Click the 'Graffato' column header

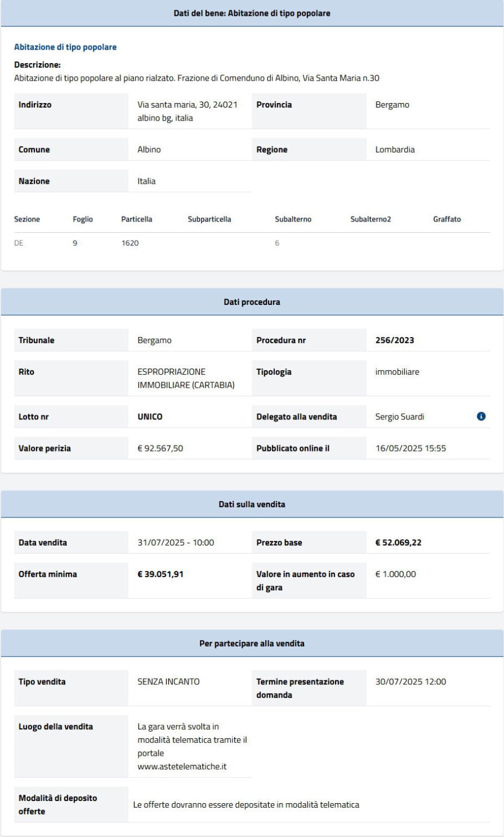pyautogui.click(x=447, y=219)
